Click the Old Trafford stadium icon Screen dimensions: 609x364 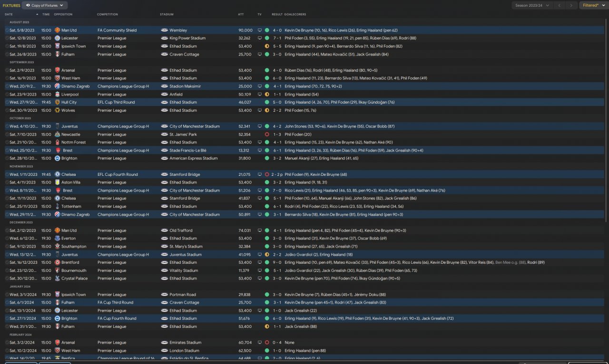point(164,230)
